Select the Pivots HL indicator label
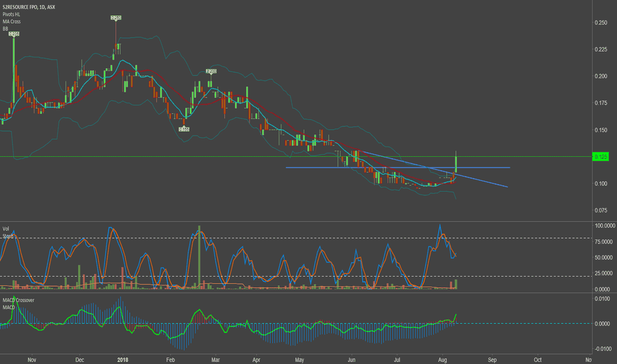 11,14
